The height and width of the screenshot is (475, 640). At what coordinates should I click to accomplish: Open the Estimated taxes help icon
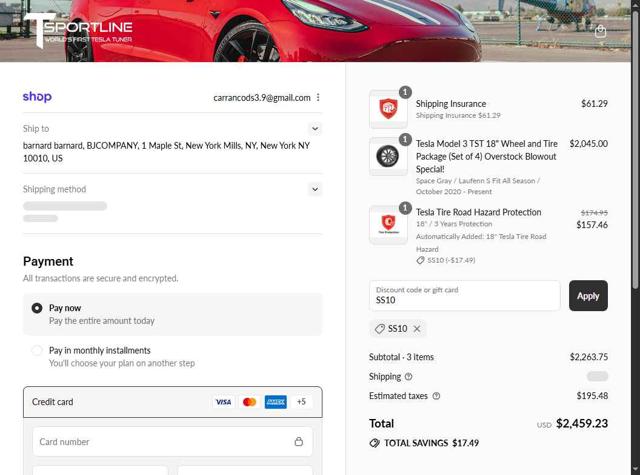tap(436, 396)
